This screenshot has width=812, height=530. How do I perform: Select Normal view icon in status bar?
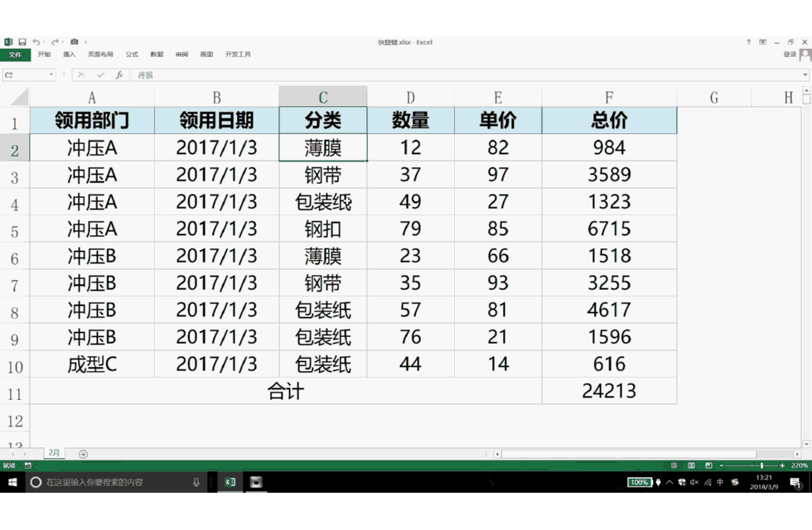(674, 465)
